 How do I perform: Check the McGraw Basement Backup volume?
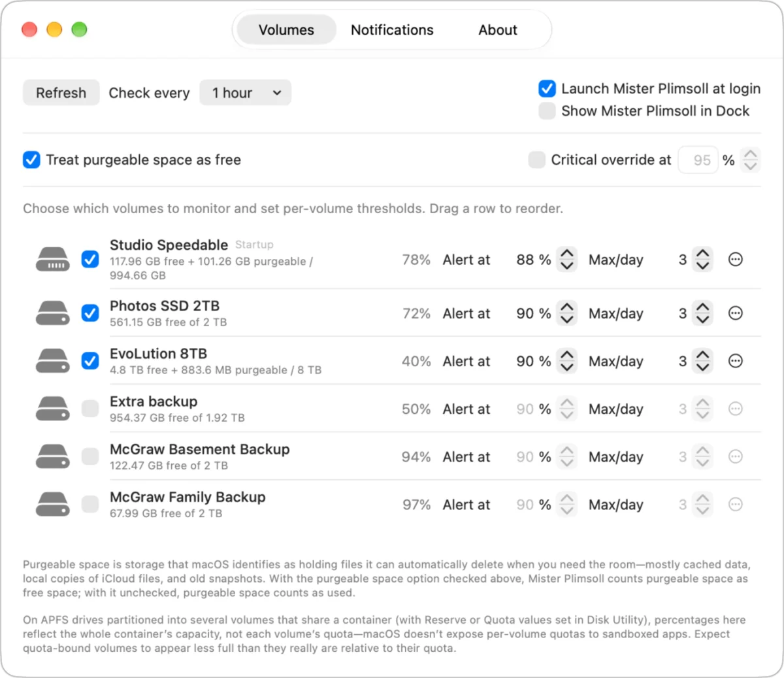pos(90,456)
